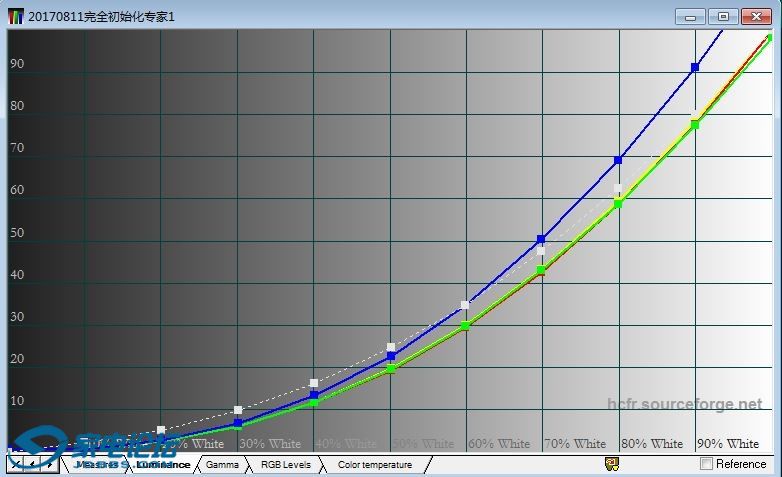This screenshot has height=477, width=782.
Task: Click the blue data point at 90% White
Action: pyautogui.click(x=695, y=68)
